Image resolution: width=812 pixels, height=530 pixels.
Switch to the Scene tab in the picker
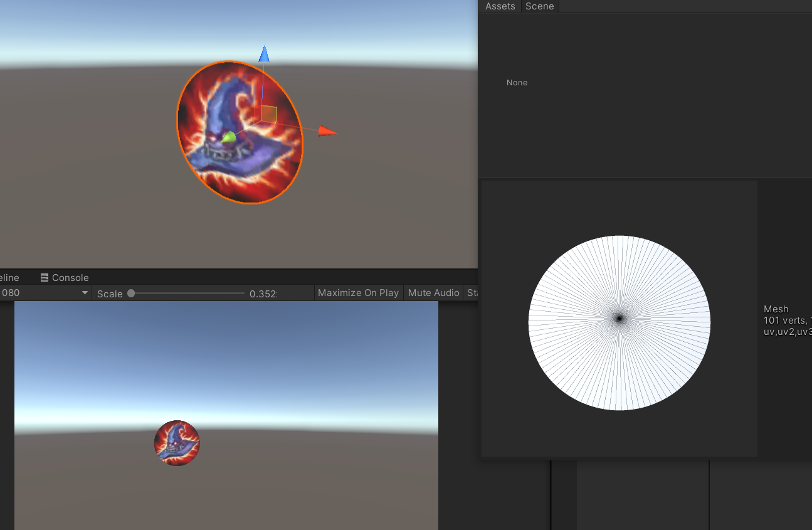click(x=539, y=6)
